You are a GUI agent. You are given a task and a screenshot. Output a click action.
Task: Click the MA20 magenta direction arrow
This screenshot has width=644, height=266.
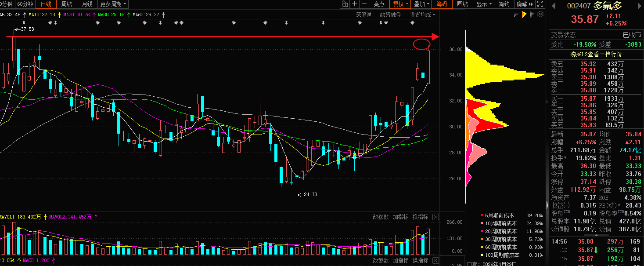click(94, 15)
